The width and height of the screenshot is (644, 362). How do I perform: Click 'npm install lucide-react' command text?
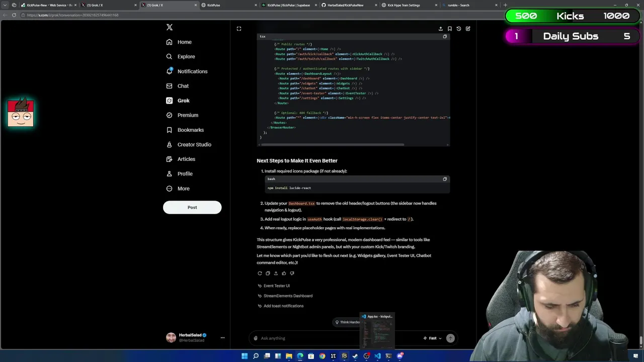tap(289, 188)
